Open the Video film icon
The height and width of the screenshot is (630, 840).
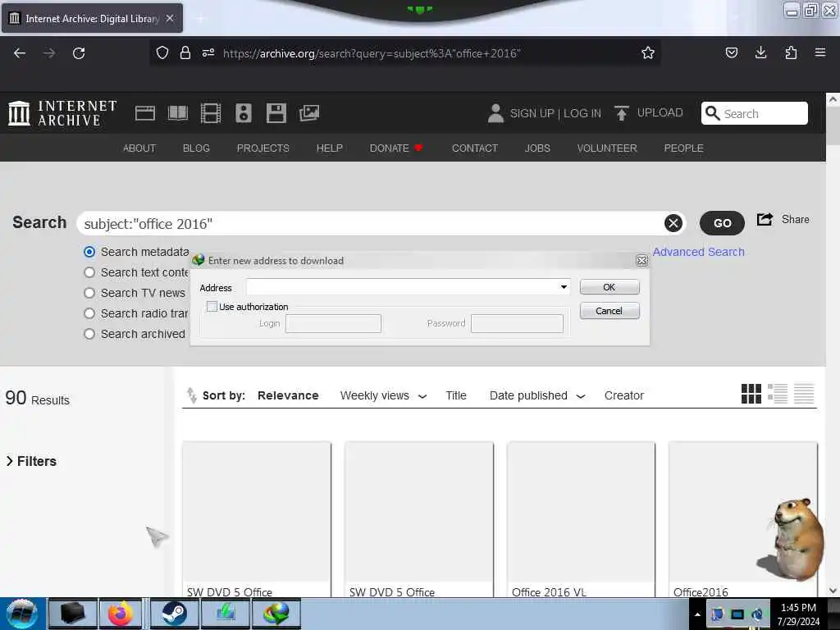tap(211, 113)
